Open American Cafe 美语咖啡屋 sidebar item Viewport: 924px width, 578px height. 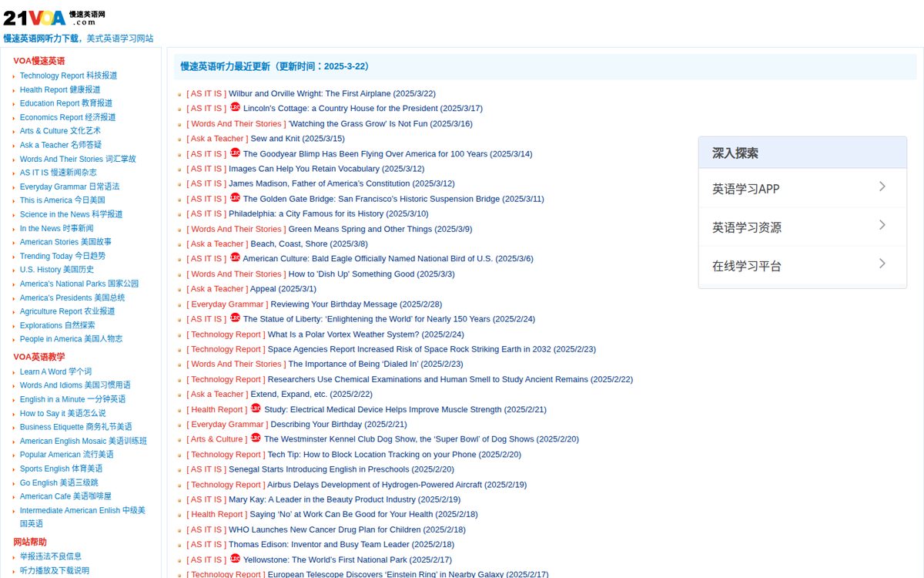tap(65, 496)
